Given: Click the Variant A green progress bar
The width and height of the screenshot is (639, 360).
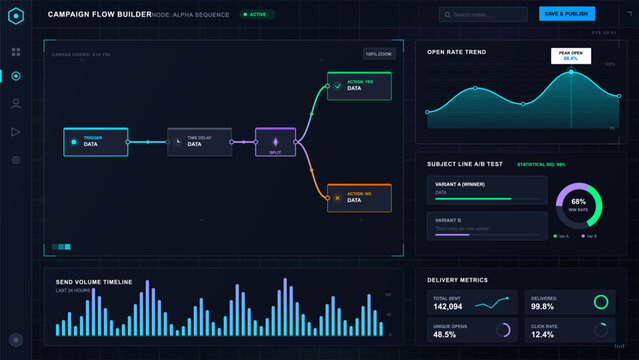Looking at the screenshot, I should click(x=473, y=199).
